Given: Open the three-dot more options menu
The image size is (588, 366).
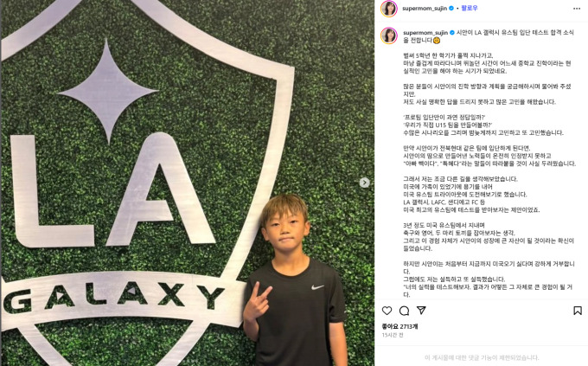Looking at the screenshot, I should pyautogui.click(x=577, y=9).
